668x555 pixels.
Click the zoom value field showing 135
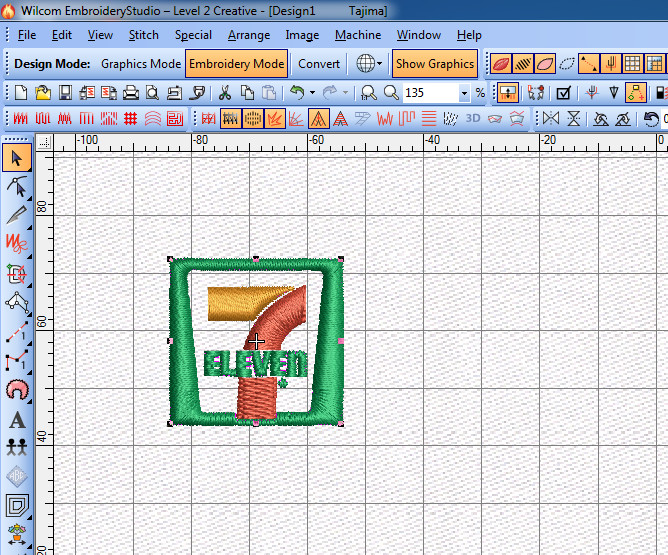click(x=430, y=93)
